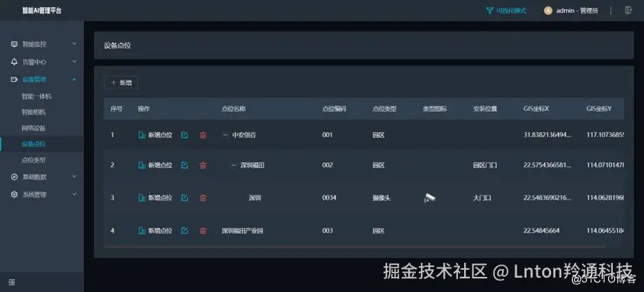Collapse the 深圳福田 tree node

tap(234, 165)
